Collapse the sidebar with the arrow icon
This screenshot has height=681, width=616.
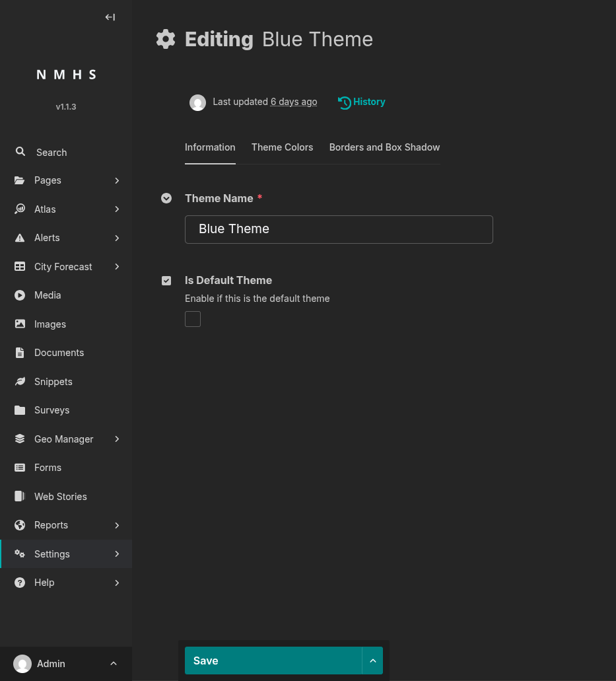[x=110, y=17]
